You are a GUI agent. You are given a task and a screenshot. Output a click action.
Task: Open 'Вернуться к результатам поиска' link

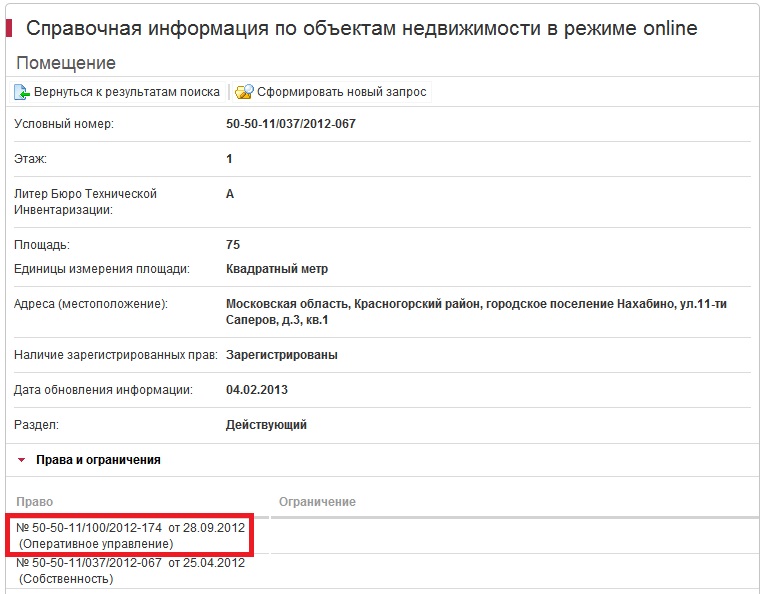126,92
